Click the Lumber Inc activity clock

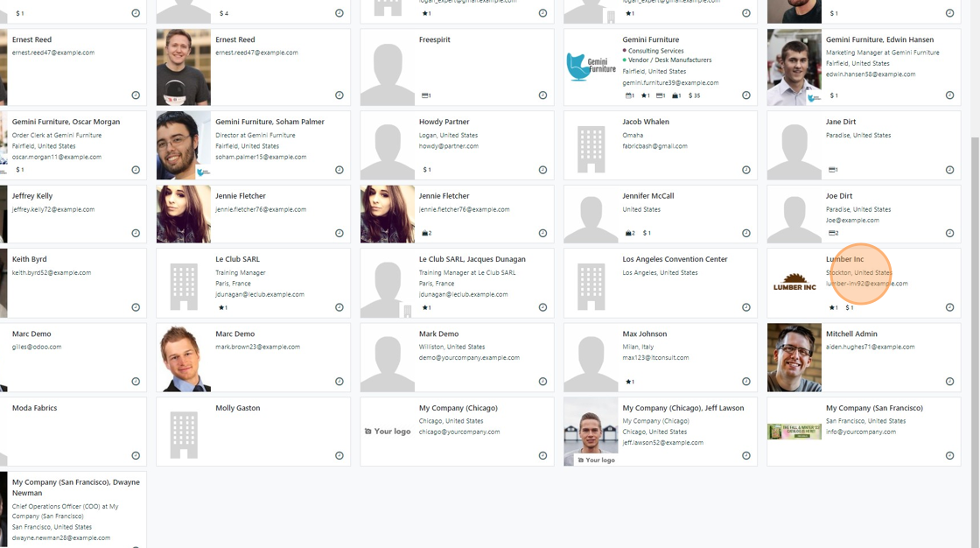pos(949,307)
